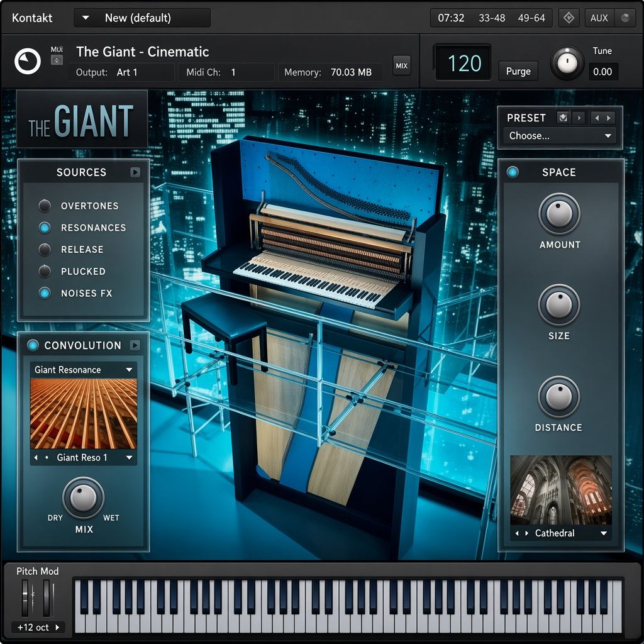Open the Output Art 1 selector
This screenshot has width=644, height=644.
122,72
